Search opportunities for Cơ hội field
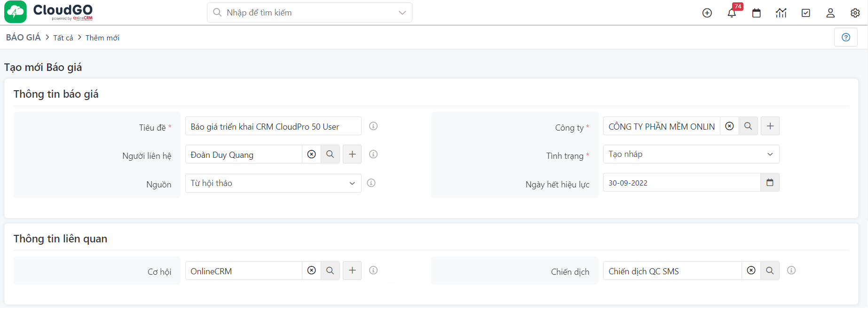 coord(330,271)
